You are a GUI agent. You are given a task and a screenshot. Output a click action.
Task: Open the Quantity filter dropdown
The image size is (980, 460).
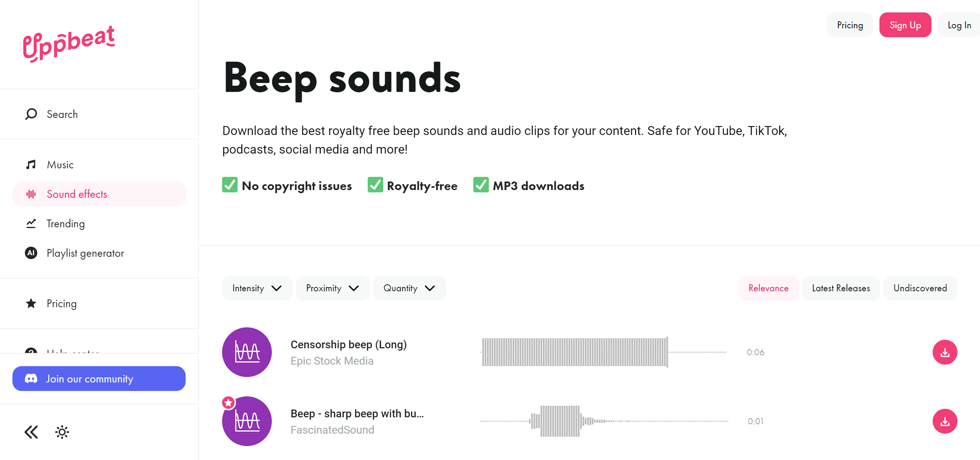click(409, 288)
